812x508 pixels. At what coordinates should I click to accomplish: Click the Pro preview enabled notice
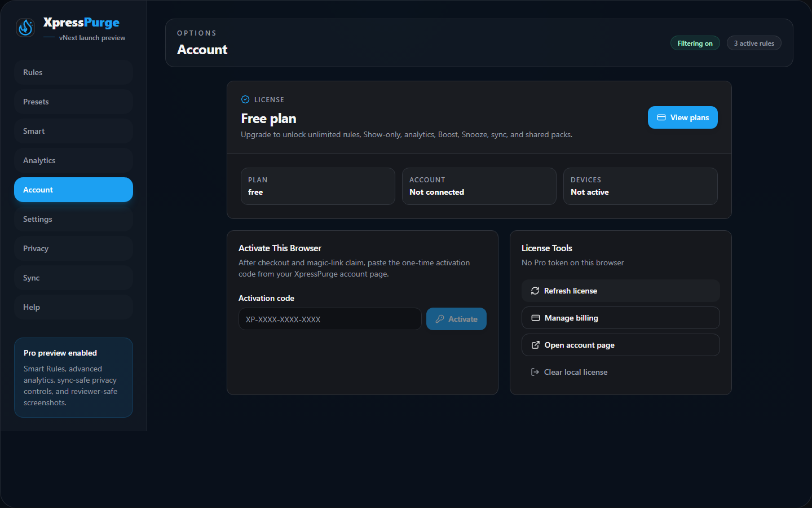pyautogui.click(x=73, y=378)
